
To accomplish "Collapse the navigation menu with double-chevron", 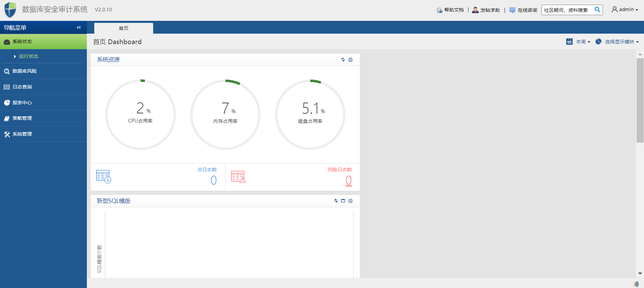I will pyautogui.click(x=79, y=28).
